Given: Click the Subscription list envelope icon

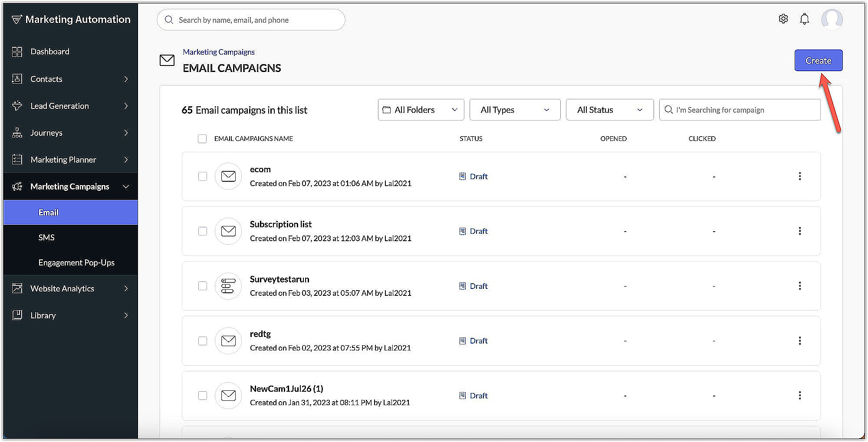Looking at the screenshot, I should click(228, 231).
